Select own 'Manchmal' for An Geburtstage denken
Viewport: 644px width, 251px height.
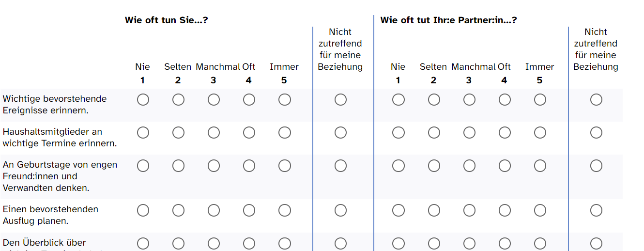(x=214, y=166)
